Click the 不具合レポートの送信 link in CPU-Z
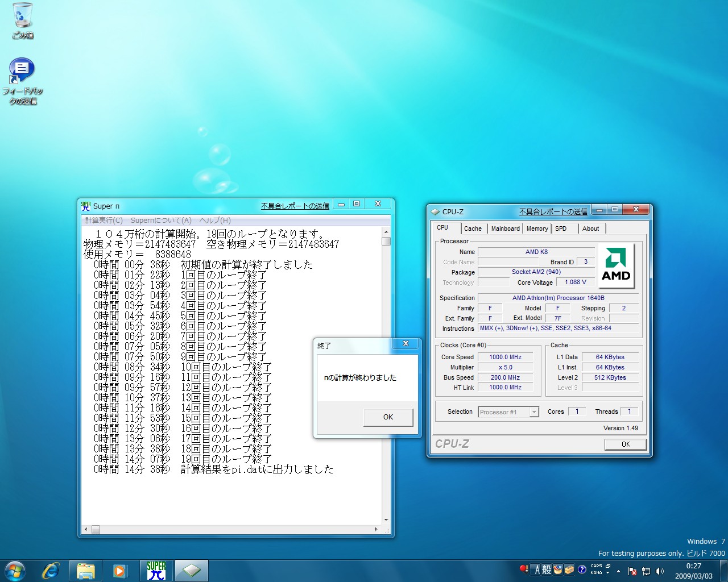Image resolution: width=728 pixels, height=582 pixels. point(553,211)
